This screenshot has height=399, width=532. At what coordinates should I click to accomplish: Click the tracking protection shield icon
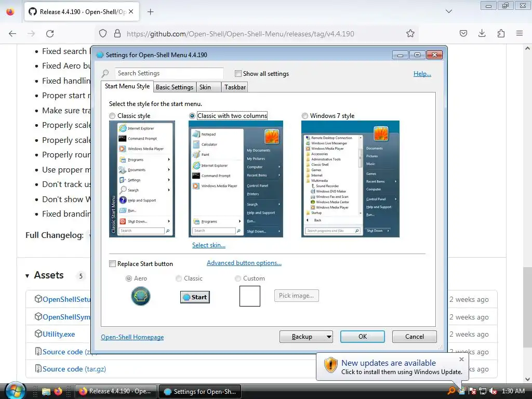(103, 33)
